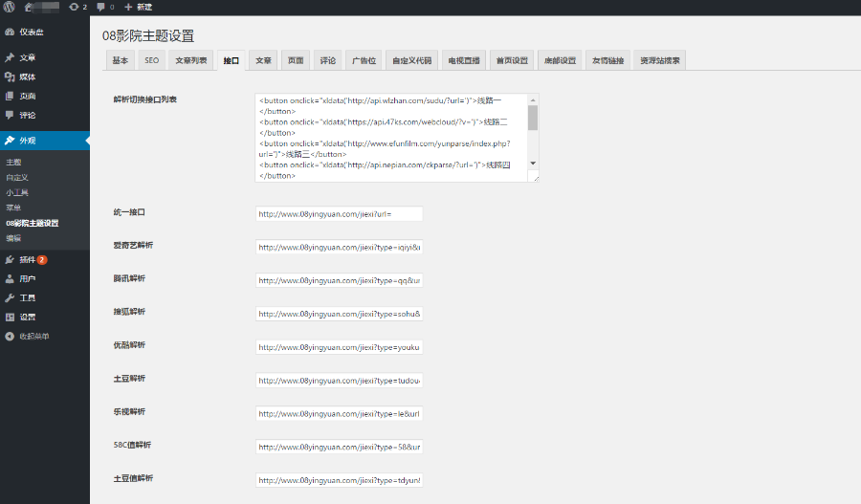Click textarea scrollbar up arrow
The height and width of the screenshot is (504, 861).
[533, 99]
